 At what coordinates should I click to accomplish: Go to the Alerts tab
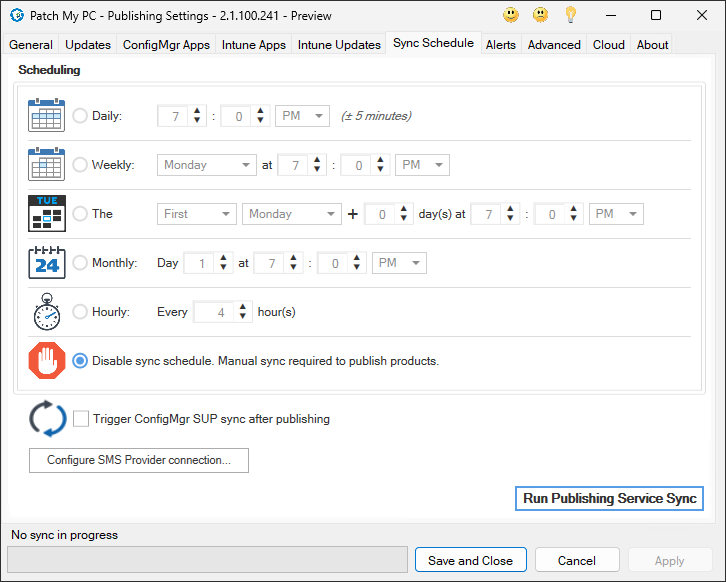tap(501, 45)
